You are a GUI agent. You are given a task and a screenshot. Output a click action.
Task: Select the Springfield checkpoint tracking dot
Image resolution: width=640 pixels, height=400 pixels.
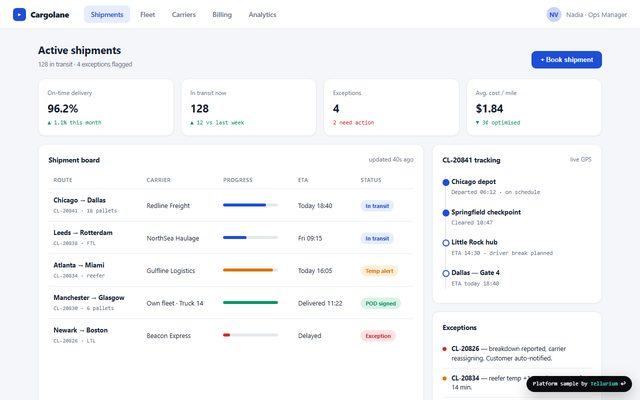[446, 213]
